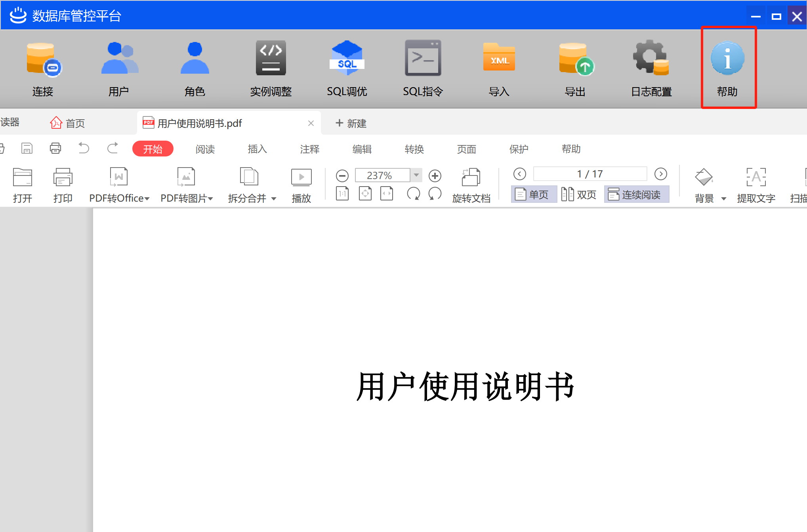807x532 pixels.
Task: Click the page number 1 / 17 field
Action: coord(590,174)
